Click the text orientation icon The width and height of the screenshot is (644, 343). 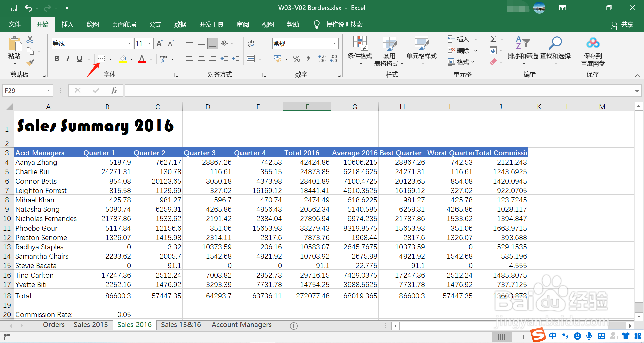(225, 43)
